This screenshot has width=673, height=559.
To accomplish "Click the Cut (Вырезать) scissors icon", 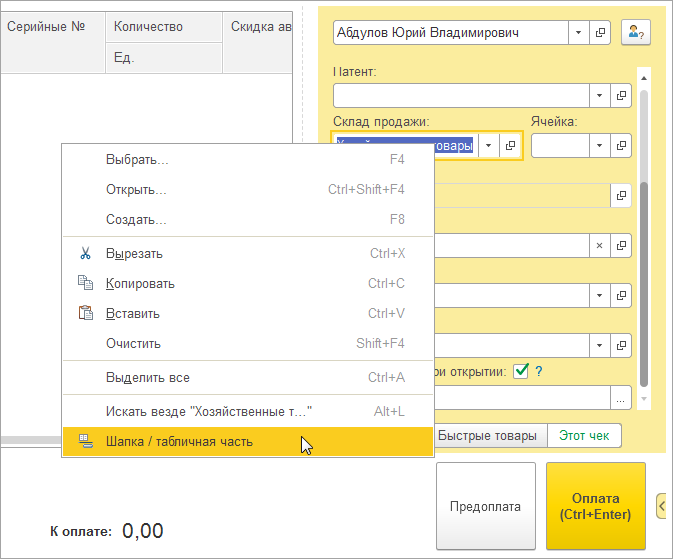I will [x=85, y=254].
